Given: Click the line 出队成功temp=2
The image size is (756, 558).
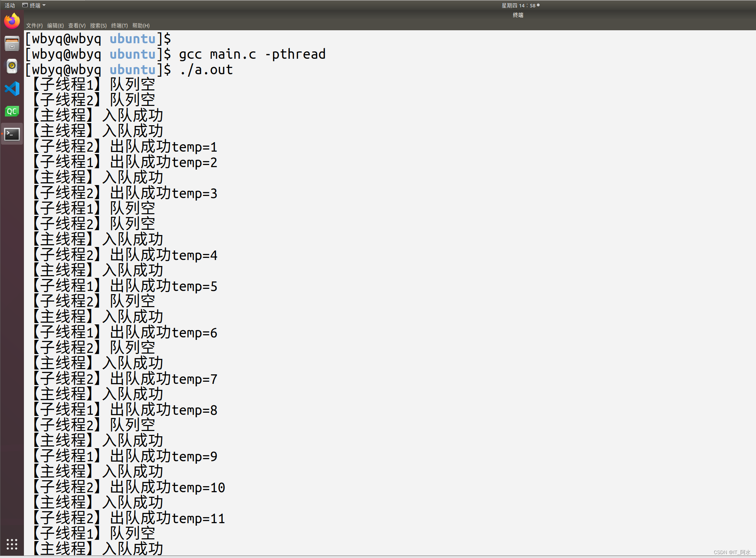Looking at the screenshot, I should pyautogui.click(x=125, y=162).
